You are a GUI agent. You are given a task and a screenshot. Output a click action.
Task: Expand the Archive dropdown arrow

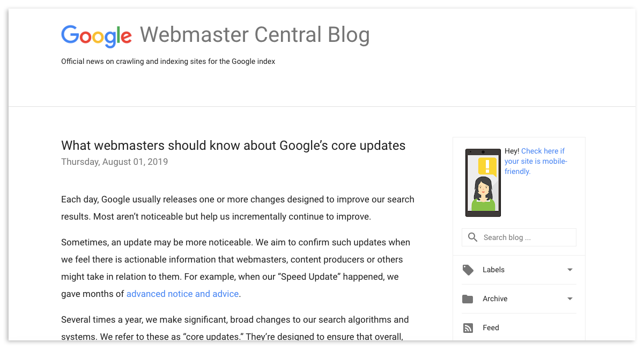click(569, 299)
